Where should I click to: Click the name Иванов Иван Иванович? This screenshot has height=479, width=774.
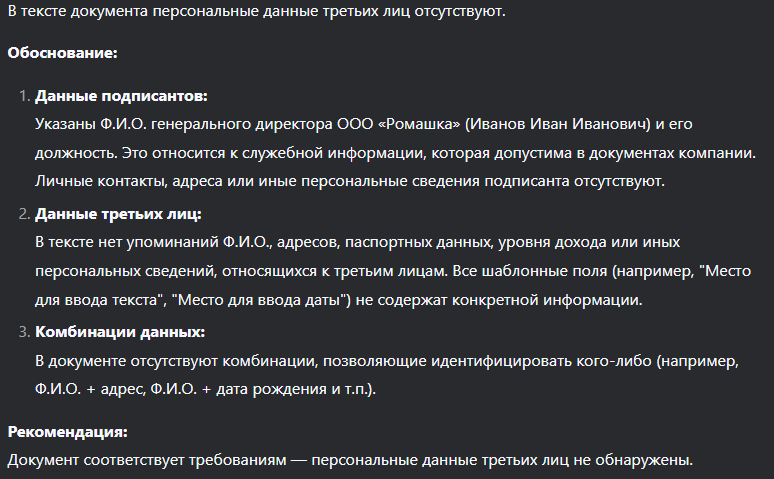(x=558, y=123)
